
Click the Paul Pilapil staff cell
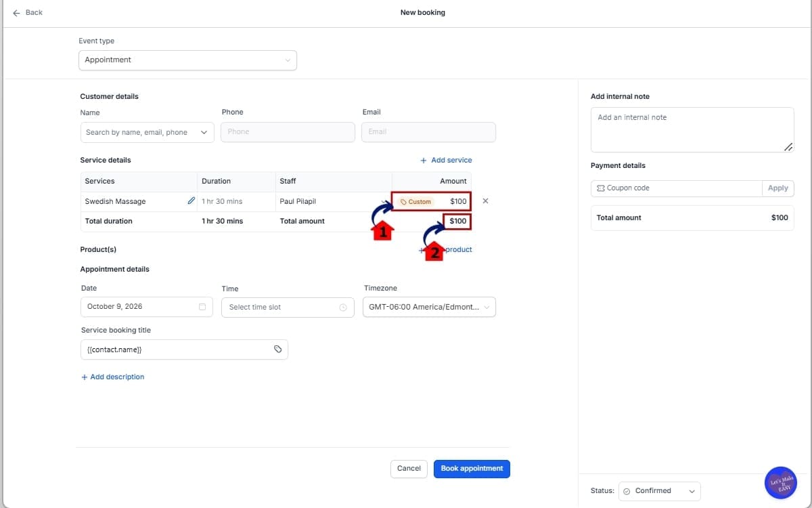coord(335,201)
